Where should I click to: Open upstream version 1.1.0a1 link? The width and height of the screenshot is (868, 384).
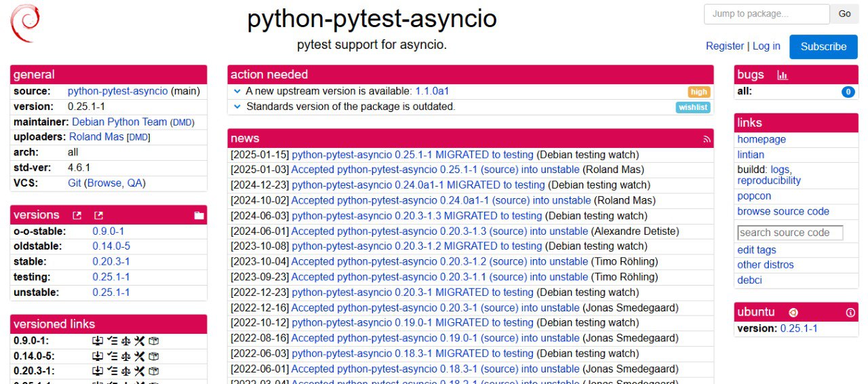432,91
